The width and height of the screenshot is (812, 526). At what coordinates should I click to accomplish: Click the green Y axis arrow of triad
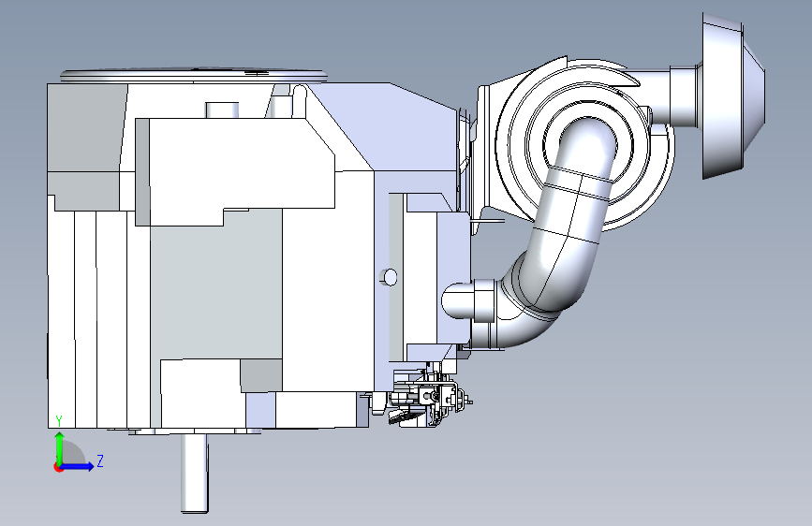coord(60,447)
